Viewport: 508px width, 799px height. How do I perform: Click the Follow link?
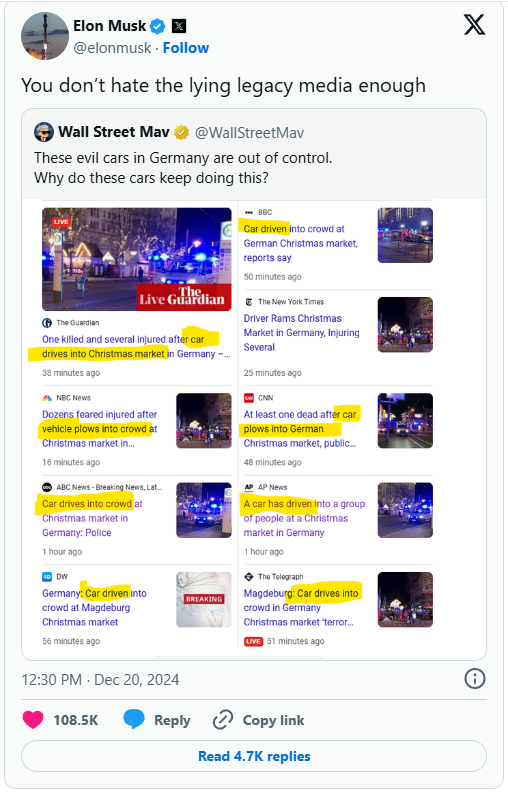click(x=185, y=48)
